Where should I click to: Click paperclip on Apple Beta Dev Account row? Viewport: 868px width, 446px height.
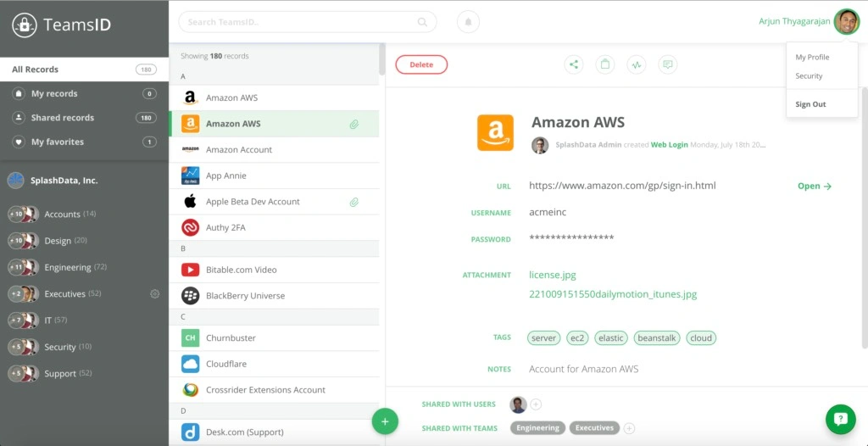353,202
